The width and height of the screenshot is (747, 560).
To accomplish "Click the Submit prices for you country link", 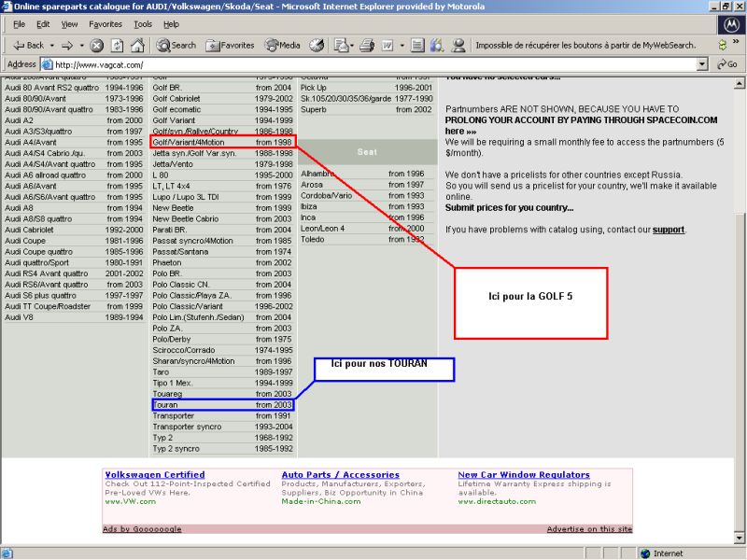I will coord(509,207).
